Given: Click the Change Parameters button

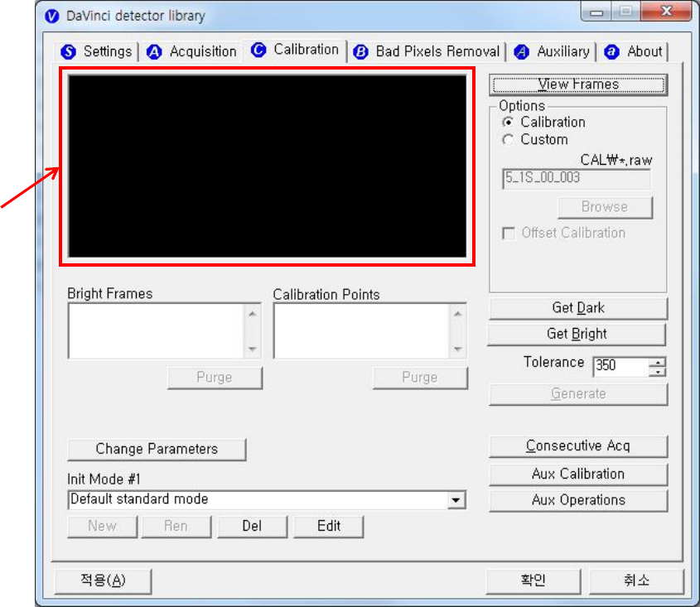Looking at the screenshot, I should pyautogui.click(x=157, y=450).
